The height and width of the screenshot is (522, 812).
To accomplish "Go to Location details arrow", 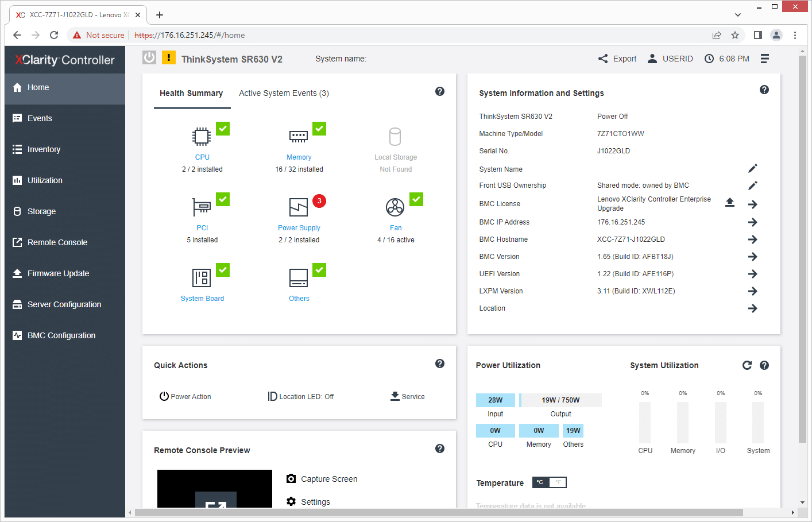I will click(x=753, y=308).
